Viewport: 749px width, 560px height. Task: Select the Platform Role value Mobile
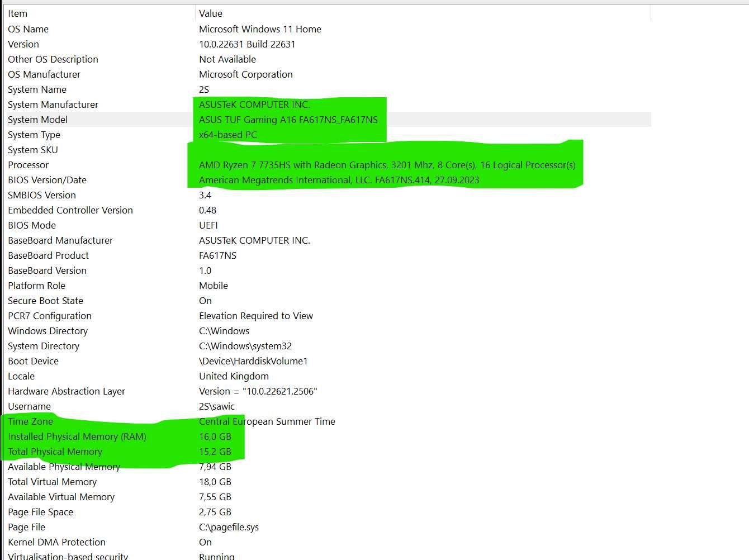point(214,286)
